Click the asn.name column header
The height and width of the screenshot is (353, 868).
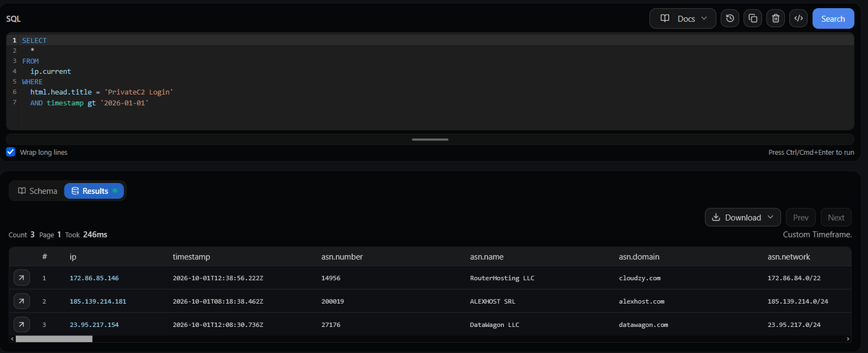[x=486, y=257]
